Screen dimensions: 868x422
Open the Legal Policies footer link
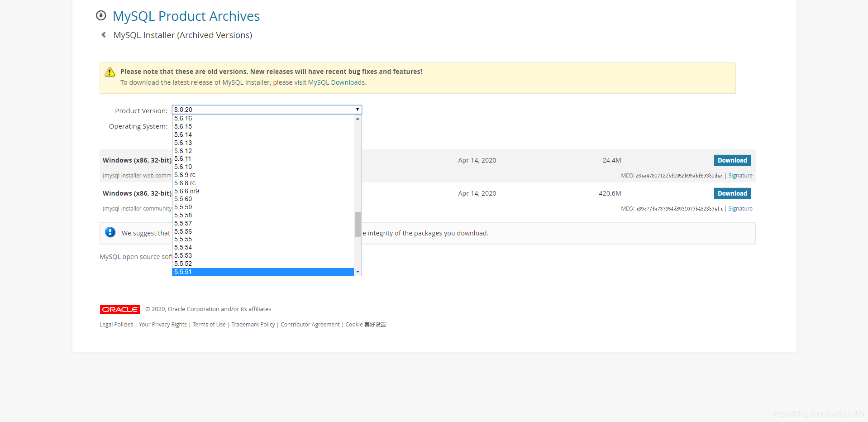(116, 325)
